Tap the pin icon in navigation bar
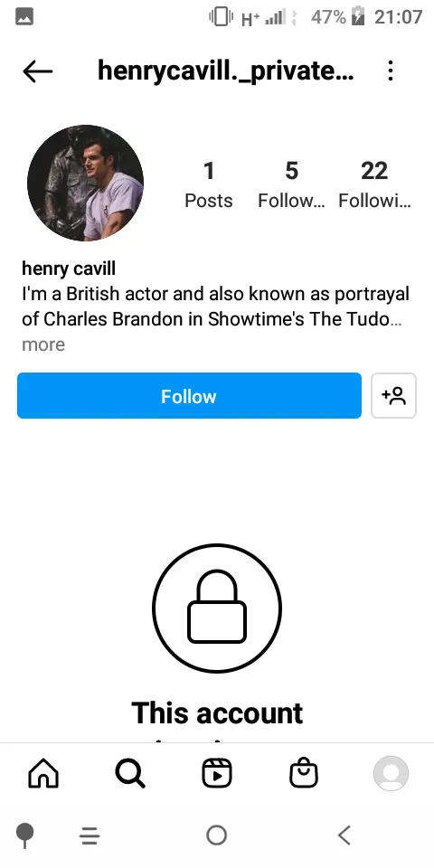The width and height of the screenshot is (434, 868). pyautogui.click(x=25, y=835)
